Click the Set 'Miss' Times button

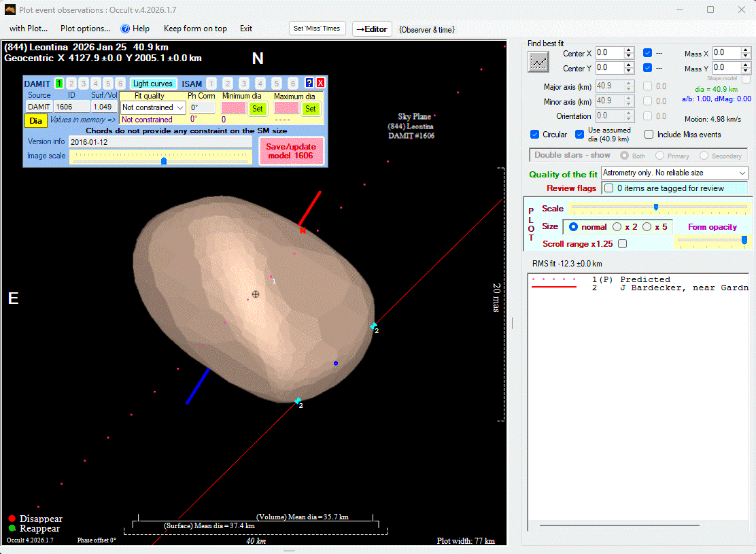[317, 29]
